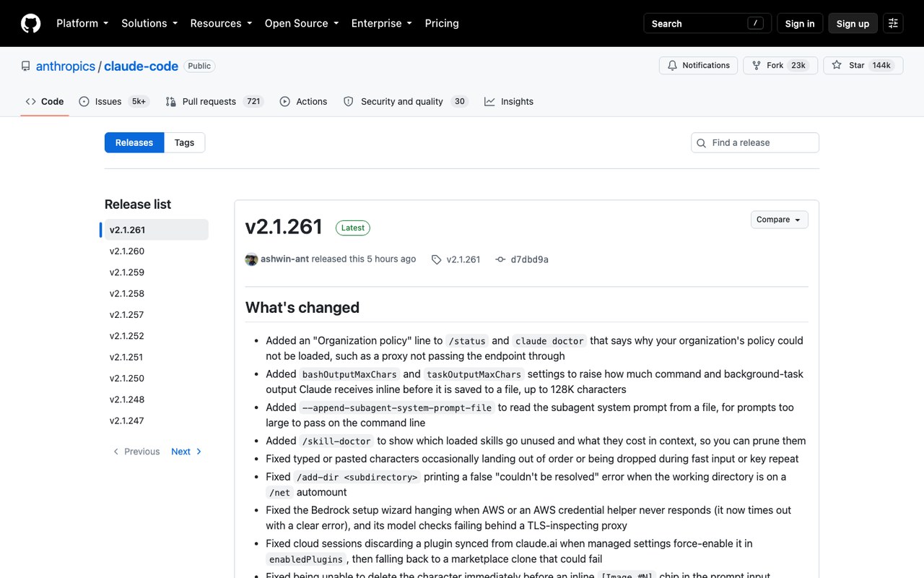Click the --append-subagent-system-prompt-file code text

(397, 407)
